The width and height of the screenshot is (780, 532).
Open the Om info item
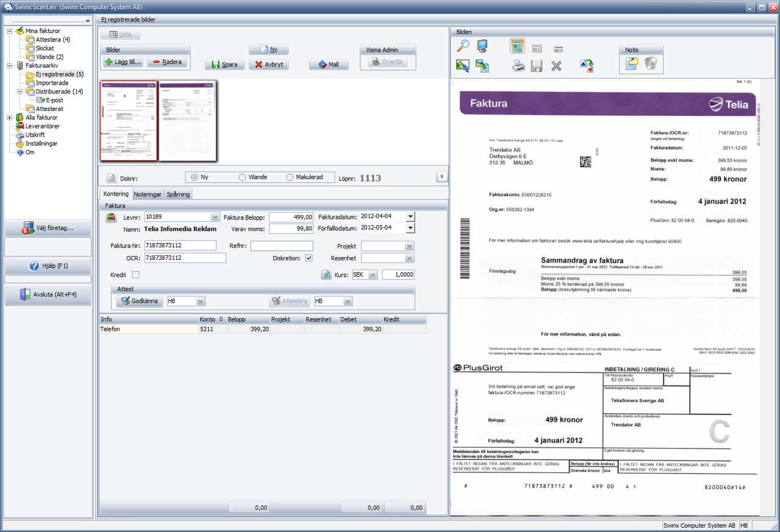click(30, 152)
